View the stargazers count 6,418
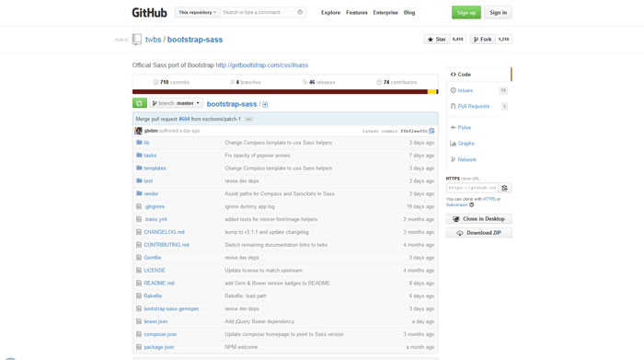 coord(458,39)
